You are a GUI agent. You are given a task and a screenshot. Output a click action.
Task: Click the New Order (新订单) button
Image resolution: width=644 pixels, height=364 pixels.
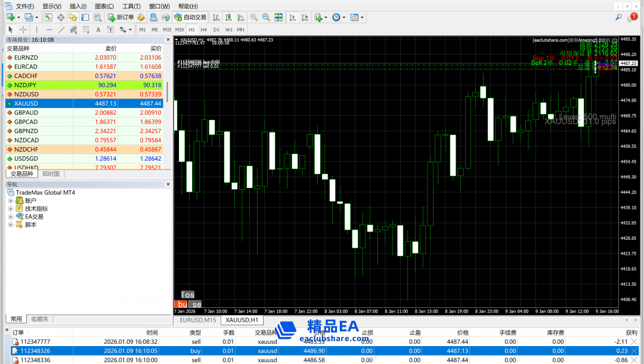tap(121, 17)
